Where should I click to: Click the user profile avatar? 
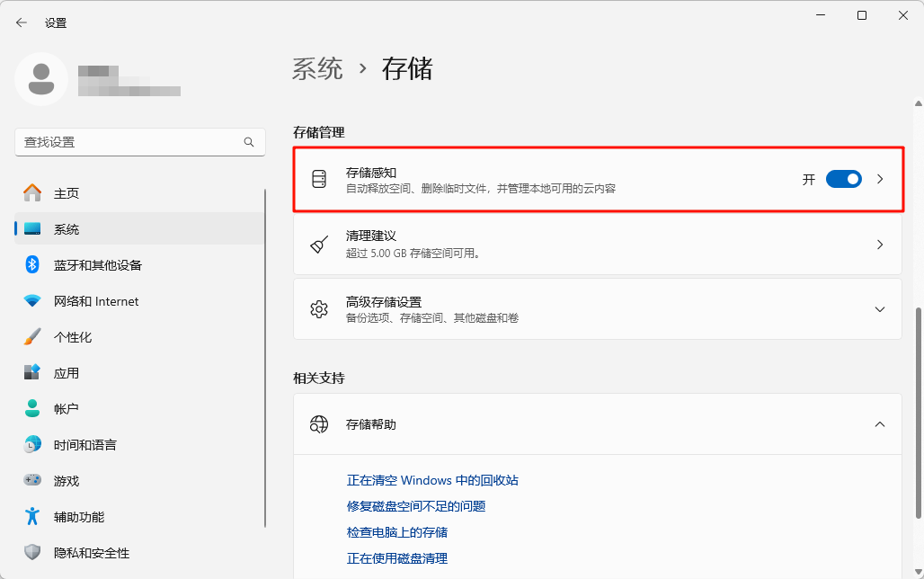click(40, 79)
